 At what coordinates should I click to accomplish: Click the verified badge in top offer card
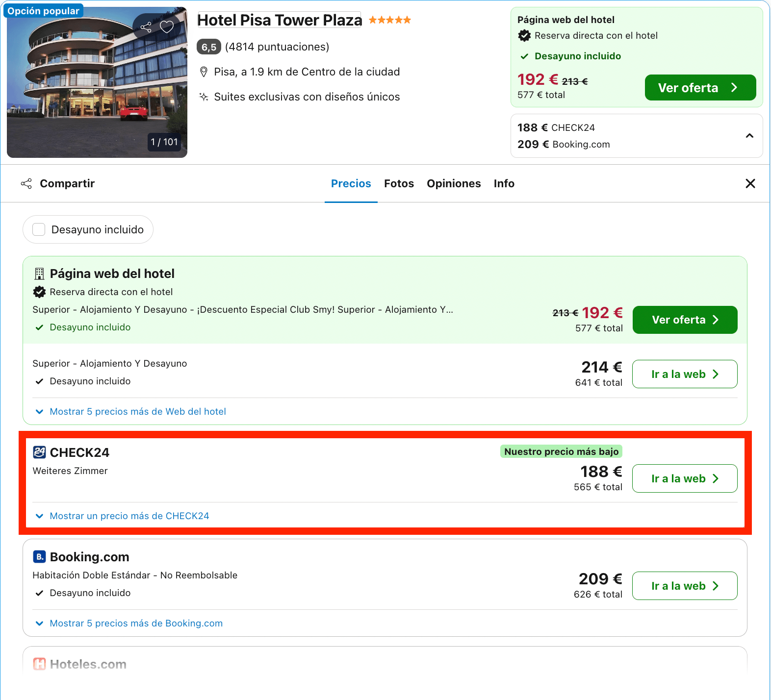click(524, 35)
